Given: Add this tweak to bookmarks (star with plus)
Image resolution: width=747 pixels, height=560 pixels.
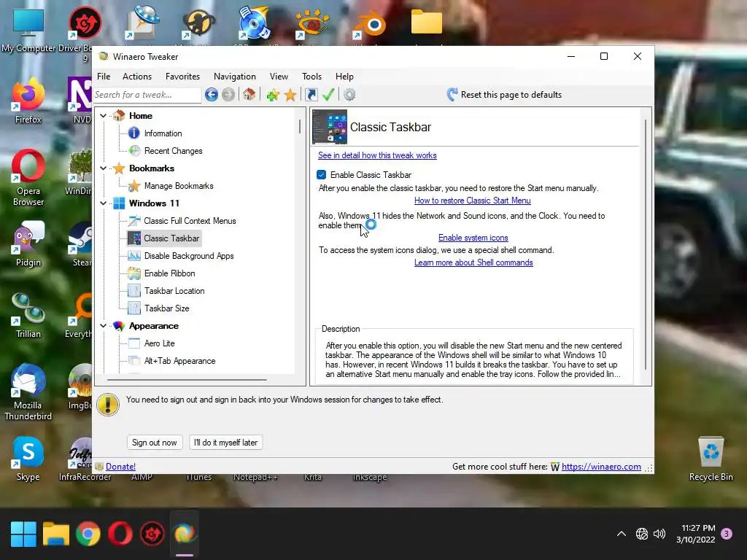Looking at the screenshot, I should pyautogui.click(x=273, y=95).
